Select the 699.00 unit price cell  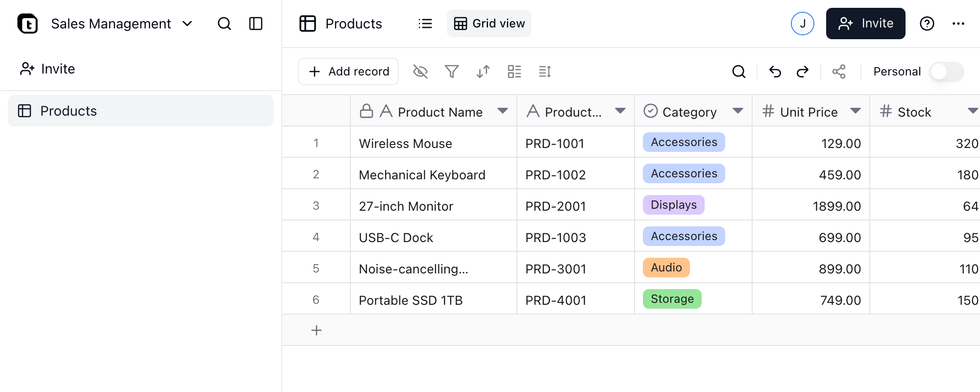point(811,236)
